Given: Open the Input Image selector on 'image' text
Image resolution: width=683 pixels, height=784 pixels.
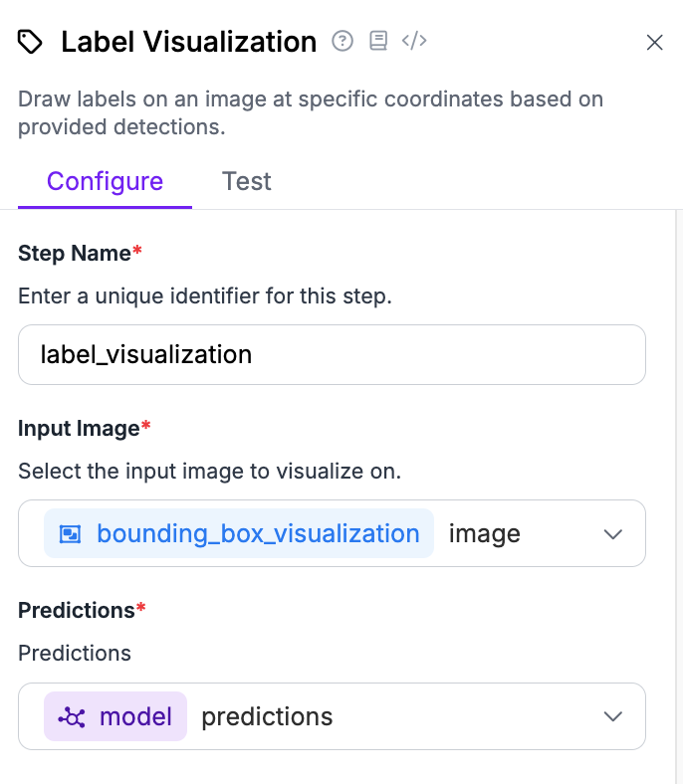Looking at the screenshot, I should coord(485,534).
